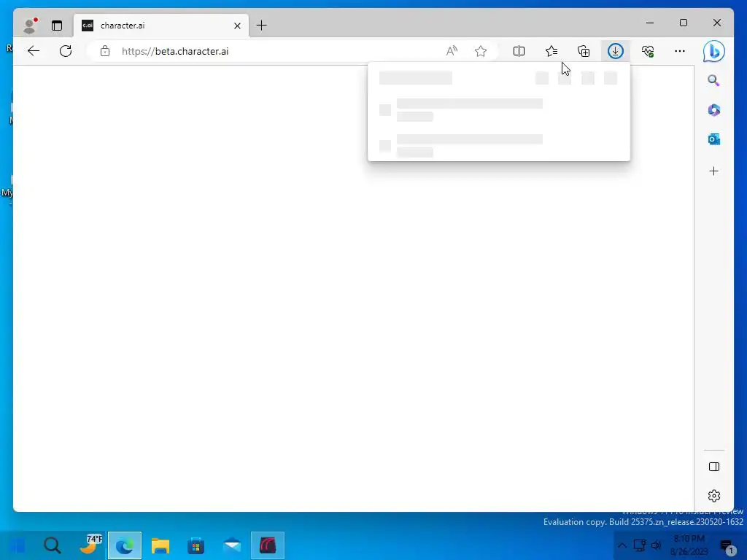Add this page to favorites star
747x560 pixels.
[481, 51]
